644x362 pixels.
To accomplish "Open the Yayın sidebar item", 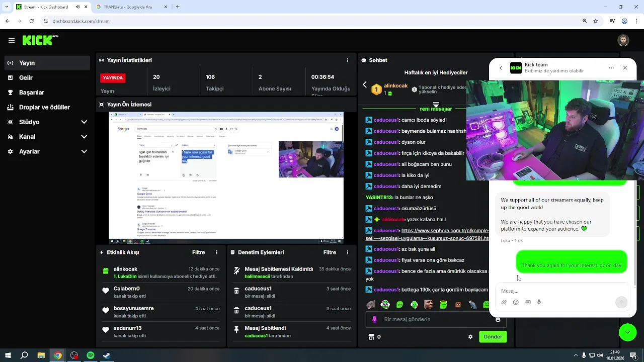I will [48, 63].
